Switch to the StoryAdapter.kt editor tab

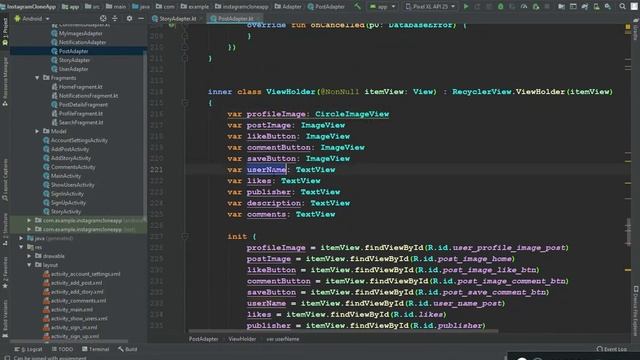click(177, 18)
